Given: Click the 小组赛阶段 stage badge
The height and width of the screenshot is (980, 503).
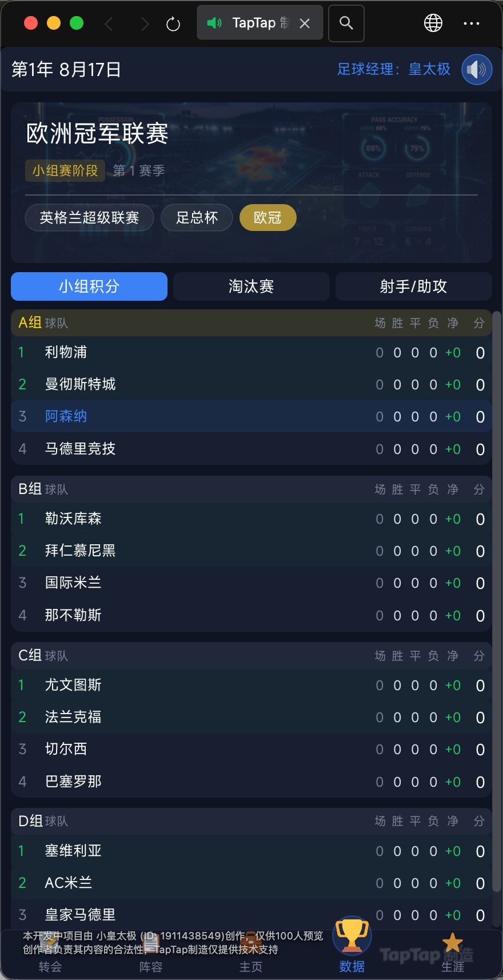Looking at the screenshot, I should 65,170.
